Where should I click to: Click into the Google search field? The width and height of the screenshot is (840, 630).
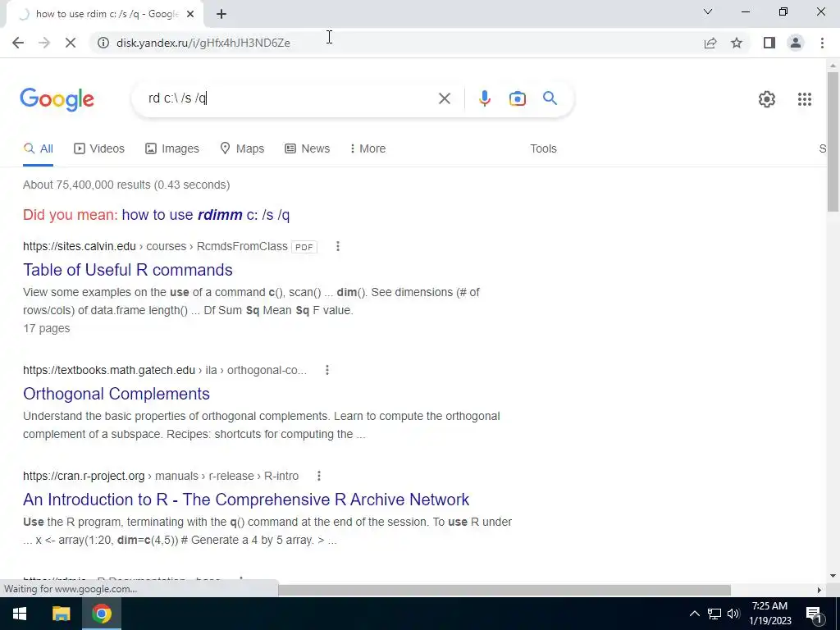(290, 98)
